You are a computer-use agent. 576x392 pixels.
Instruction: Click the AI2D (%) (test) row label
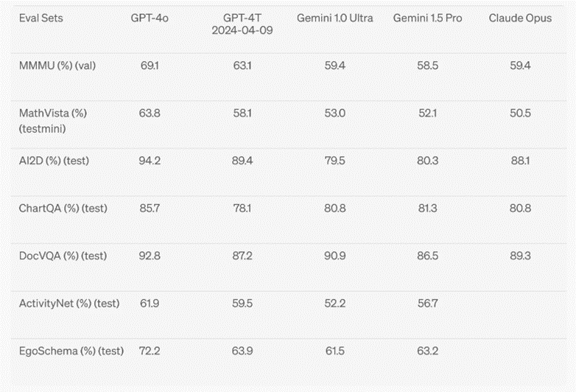point(53,161)
